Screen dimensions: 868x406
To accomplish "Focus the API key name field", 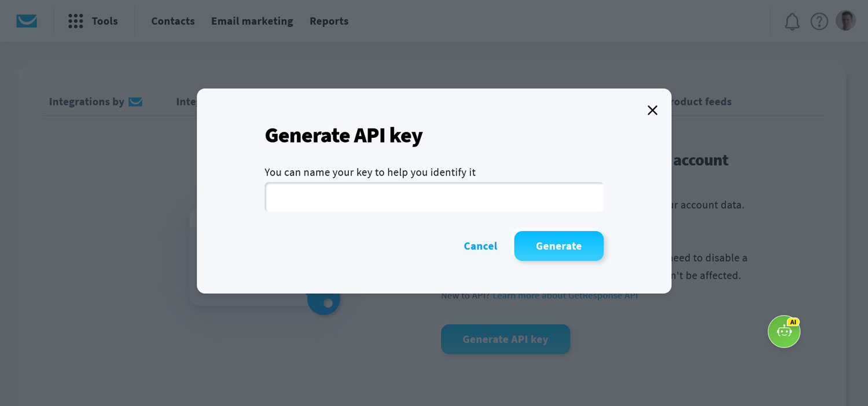I will tap(434, 197).
